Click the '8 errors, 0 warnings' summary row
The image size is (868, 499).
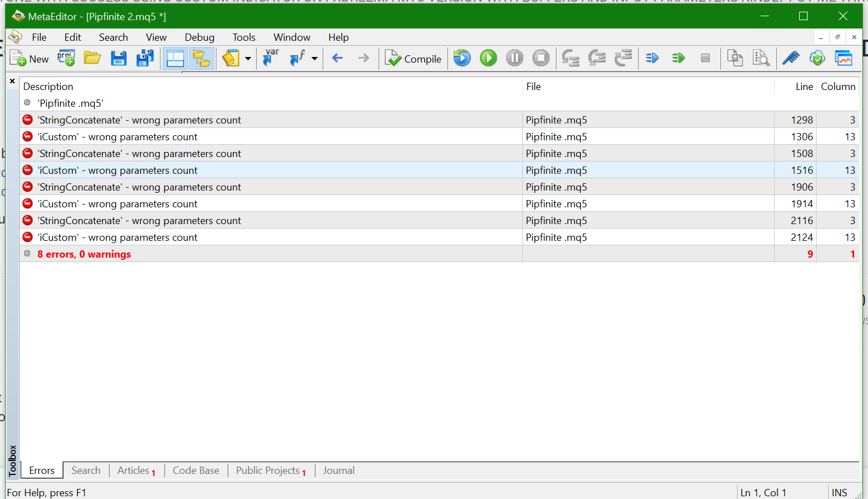click(439, 254)
